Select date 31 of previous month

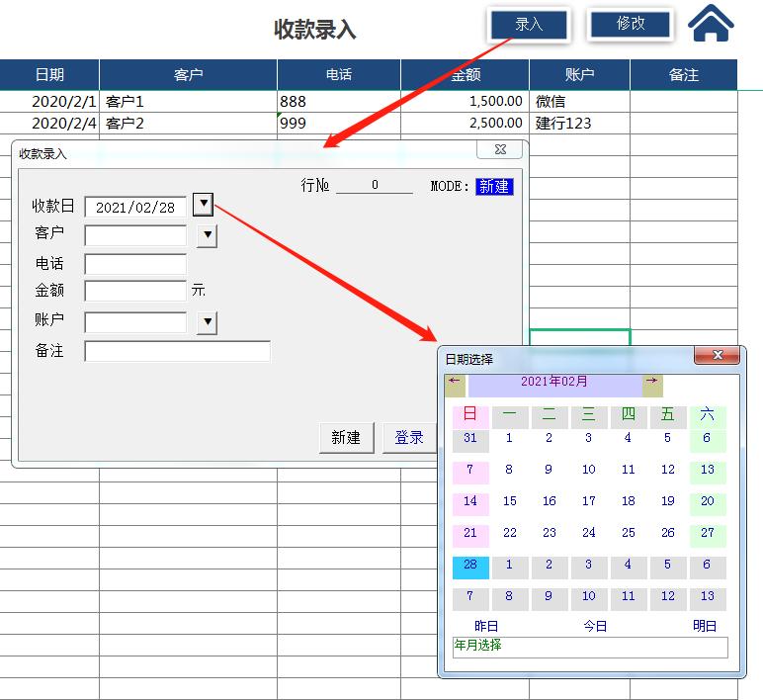click(x=470, y=441)
